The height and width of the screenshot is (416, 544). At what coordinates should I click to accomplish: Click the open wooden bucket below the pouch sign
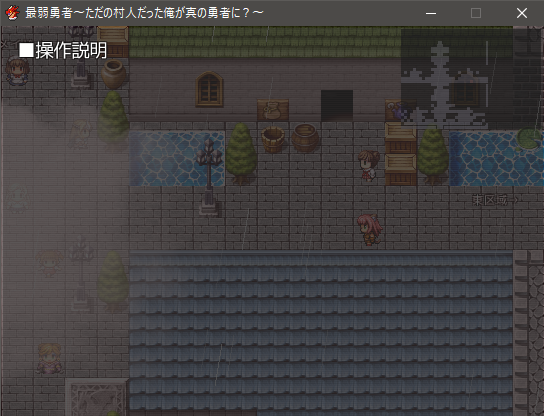pos(273,139)
